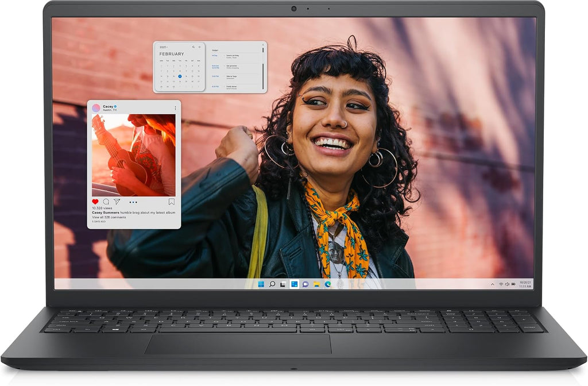The width and height of the screenshot is (588, 386).
Task: Open the Windows Start menu
Action: pyautogui.click(x=261, y=284)
